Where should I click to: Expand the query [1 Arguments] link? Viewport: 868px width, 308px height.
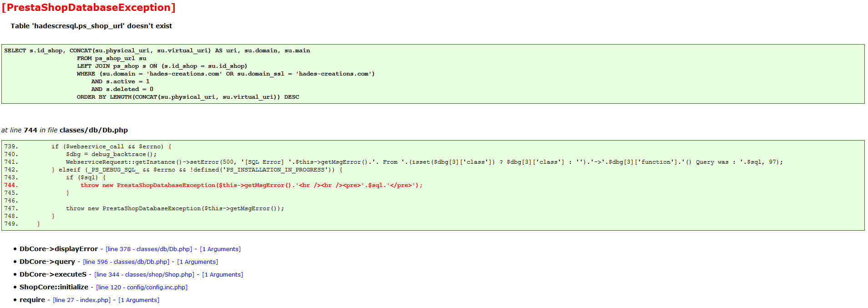pyautogui.click(x=198, y=262)
